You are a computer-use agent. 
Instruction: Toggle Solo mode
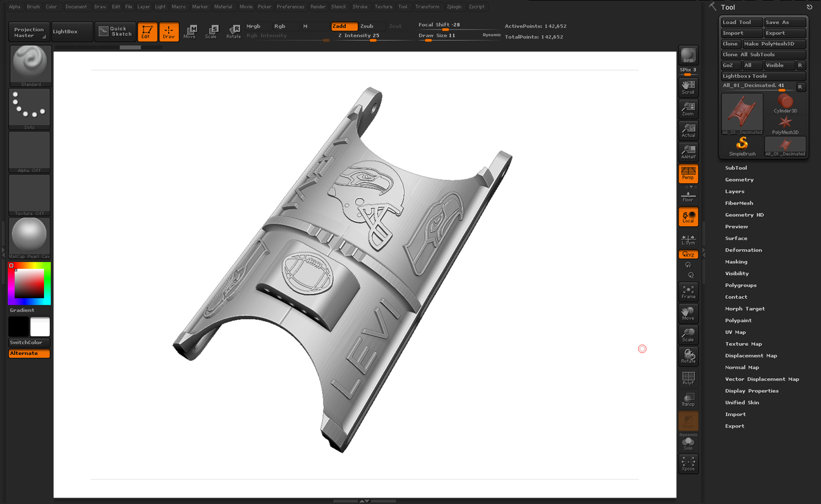pos(688,443)
